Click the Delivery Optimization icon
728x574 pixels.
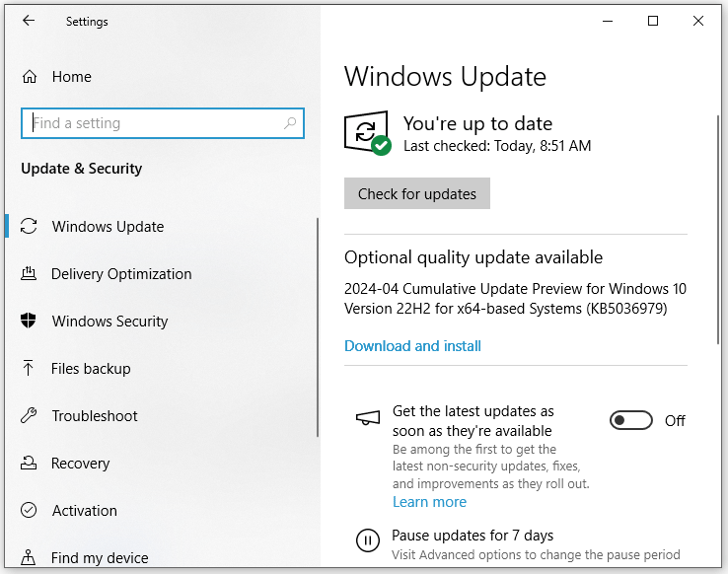[29, 274]
